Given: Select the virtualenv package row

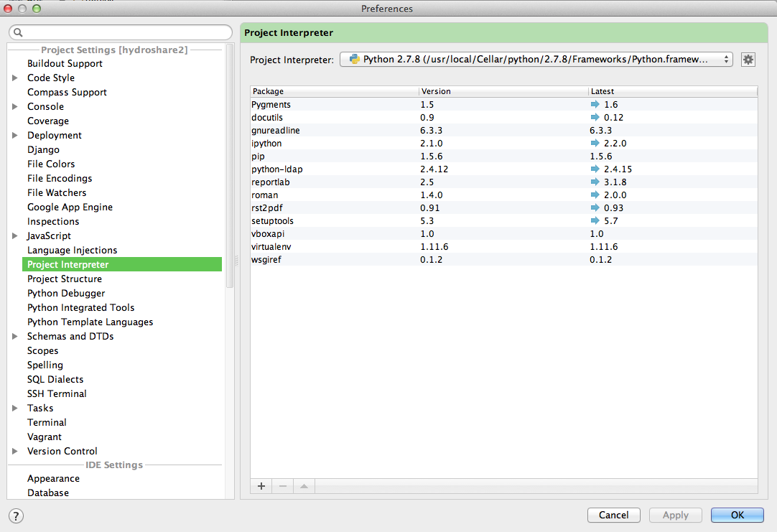Looking at the screenshot, I should (504, 246).
